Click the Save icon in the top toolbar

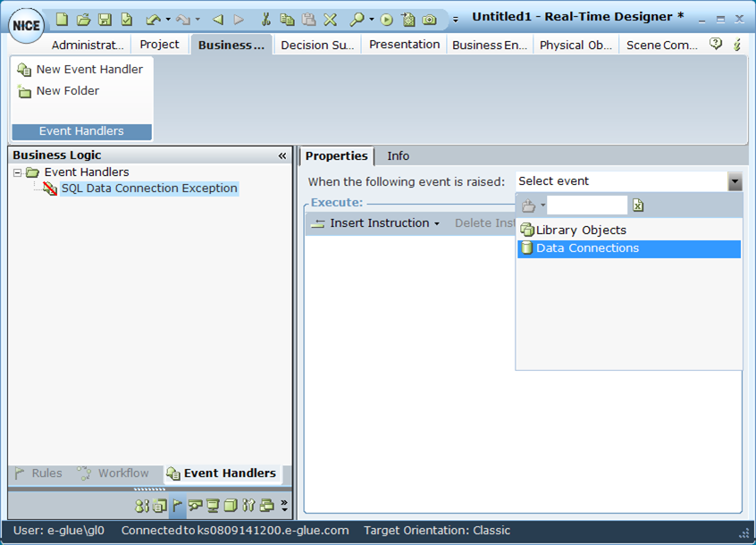[105, 19]
